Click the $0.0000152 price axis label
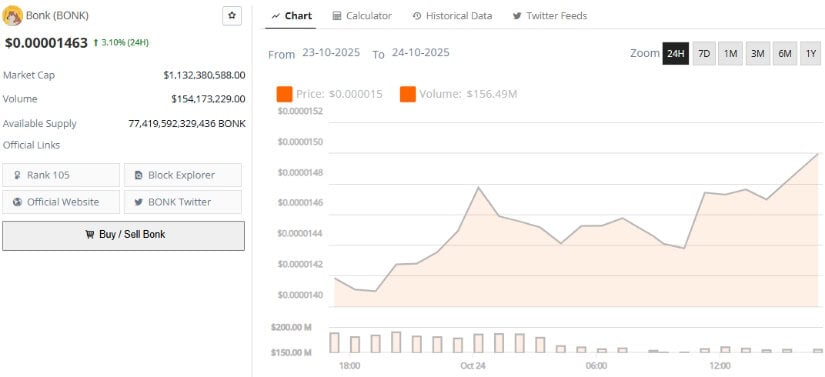The image size is (825, 377). (300, 111)
